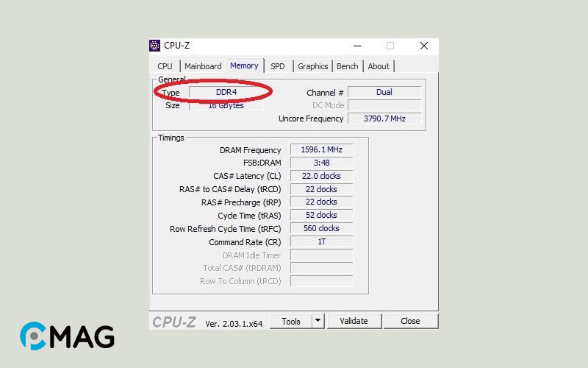Click the DRAM Frequency label
The width and height of the screenshot is (588, 368).
250,150
